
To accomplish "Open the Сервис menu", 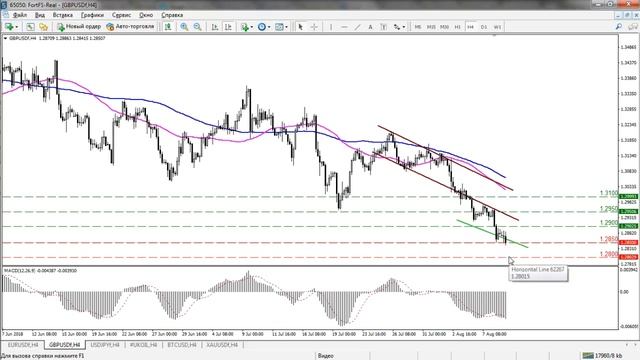I will click(x=121, y=15).
